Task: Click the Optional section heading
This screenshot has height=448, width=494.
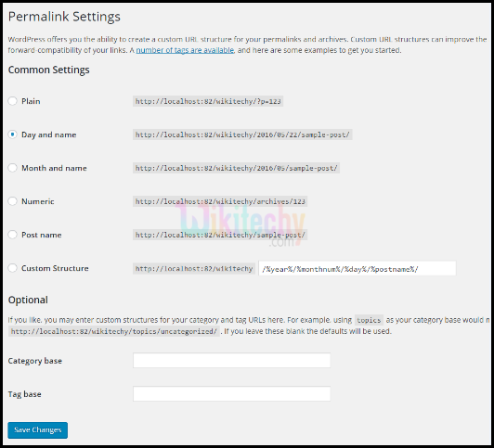Action: pos(28,300)
